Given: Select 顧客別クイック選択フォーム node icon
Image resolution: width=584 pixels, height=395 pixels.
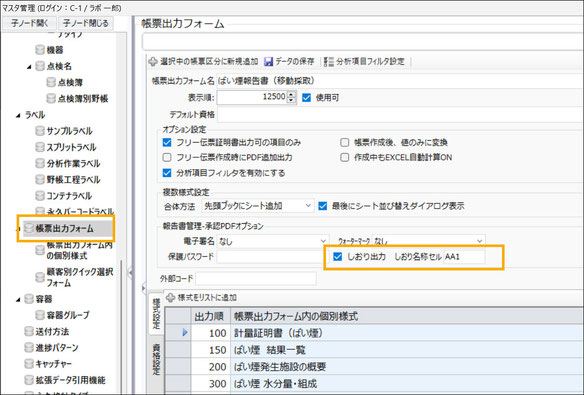Looking at the screenshot, I should [x=40, y=277].
